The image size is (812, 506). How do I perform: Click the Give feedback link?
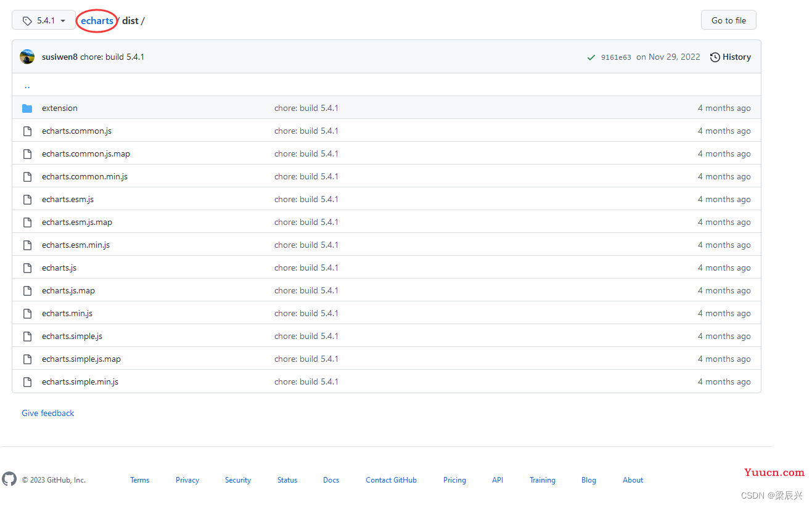[48, 414]
